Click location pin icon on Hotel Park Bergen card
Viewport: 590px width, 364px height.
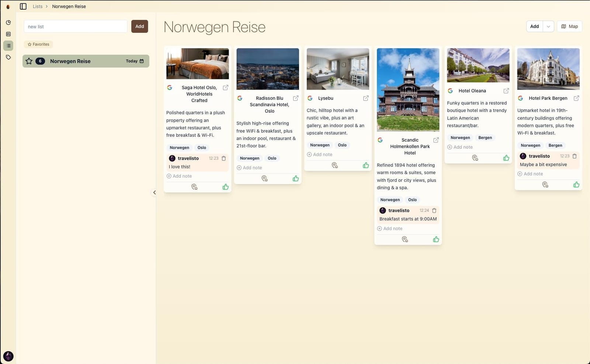545,184
